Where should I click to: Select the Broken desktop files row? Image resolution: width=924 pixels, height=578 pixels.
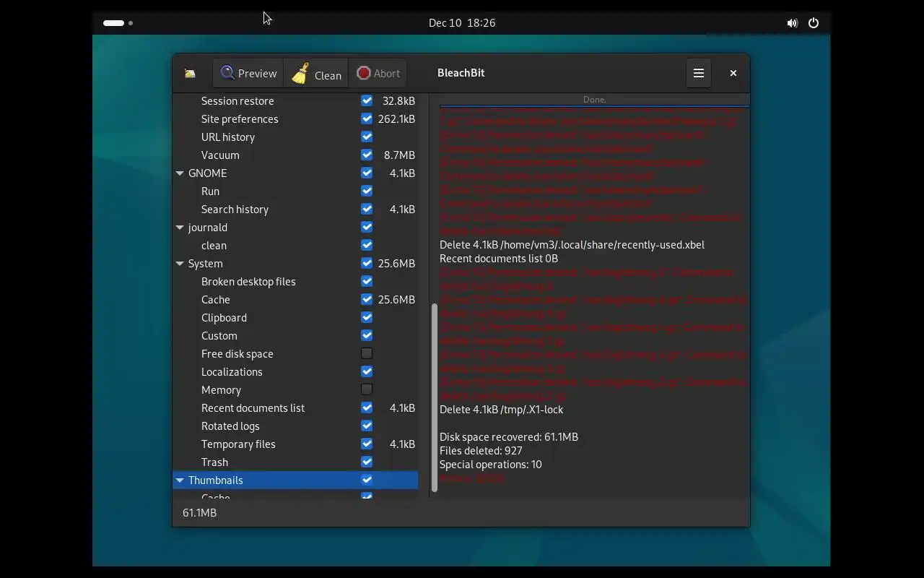295,282
